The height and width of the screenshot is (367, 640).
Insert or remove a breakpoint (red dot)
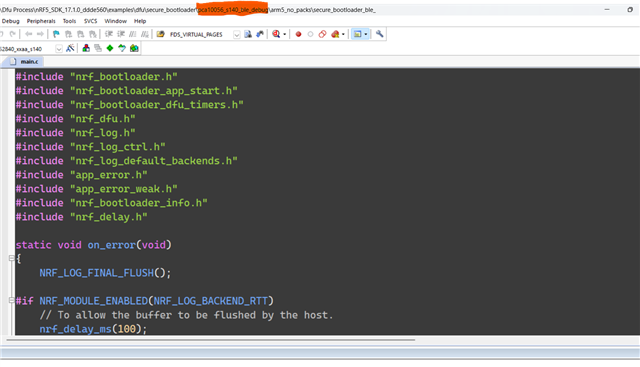[298, 34]
